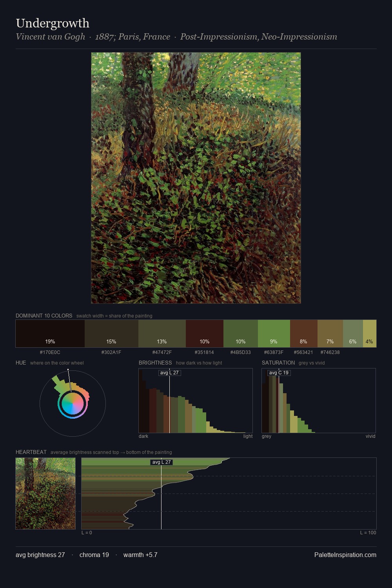Click the hex label #563421
The image size is (392, 588).
point(303,352)
